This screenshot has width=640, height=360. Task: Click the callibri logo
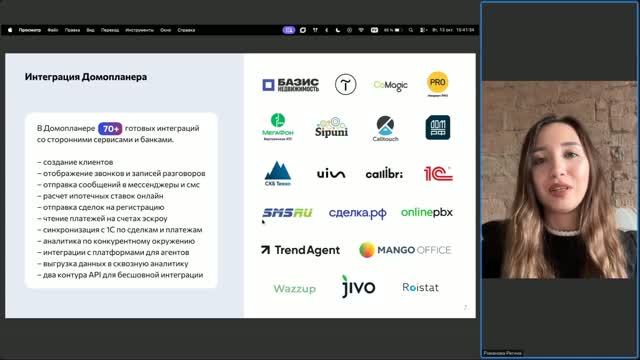[384, 174]
